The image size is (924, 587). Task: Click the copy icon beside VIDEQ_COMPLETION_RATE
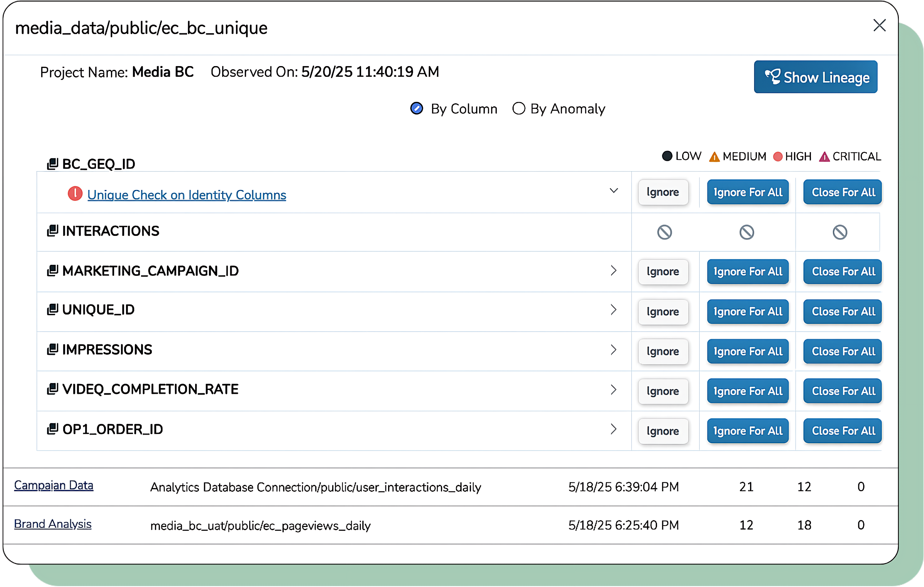(53, 389)
